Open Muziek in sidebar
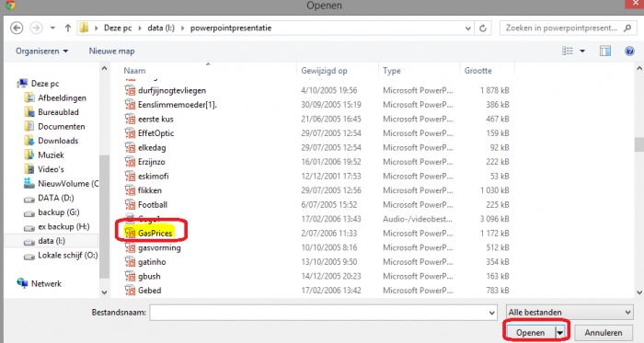The width and height of the screenshot is (644, 343). [51, 155]
